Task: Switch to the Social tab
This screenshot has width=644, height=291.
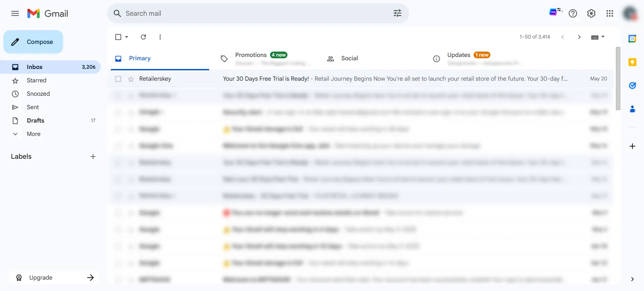Action: click(x=349, y=58)
